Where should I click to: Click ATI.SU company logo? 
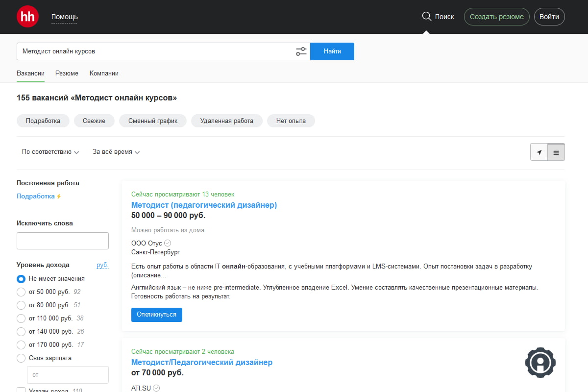click(540, 363)
